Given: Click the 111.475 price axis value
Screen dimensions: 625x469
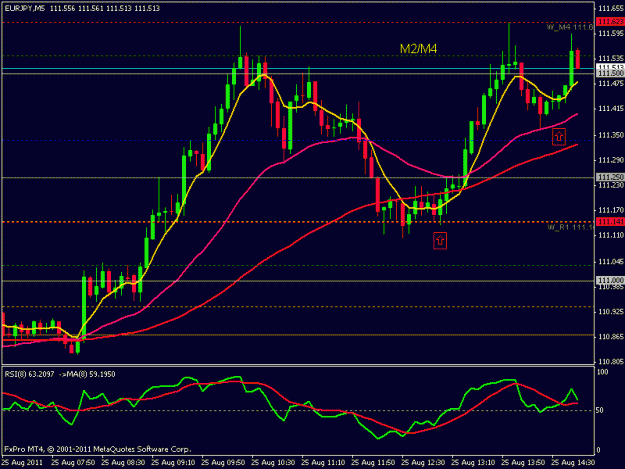Looking at the screenshot, I should 611,83.
